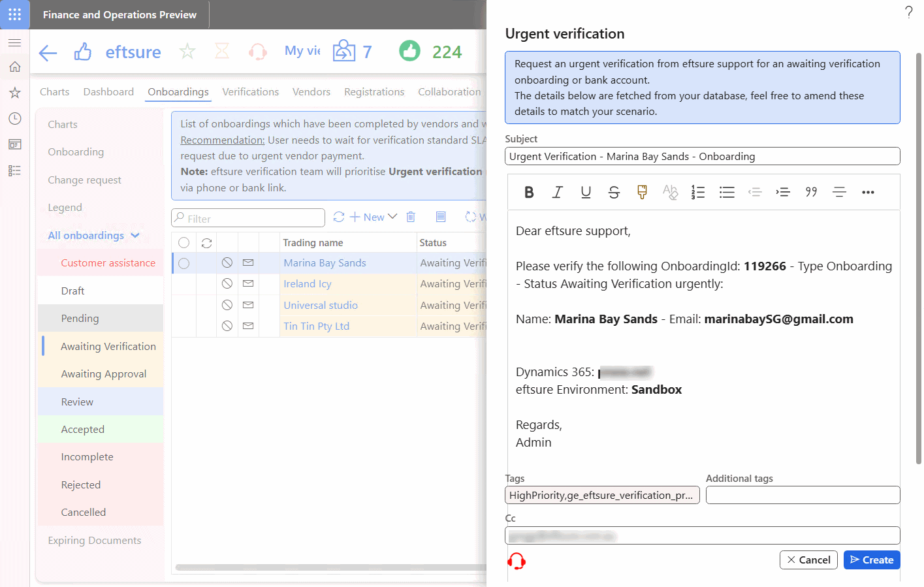Click the hourglass icon in header
The height and width of the screenshot is (587, 924).
(x=222, y=52)
